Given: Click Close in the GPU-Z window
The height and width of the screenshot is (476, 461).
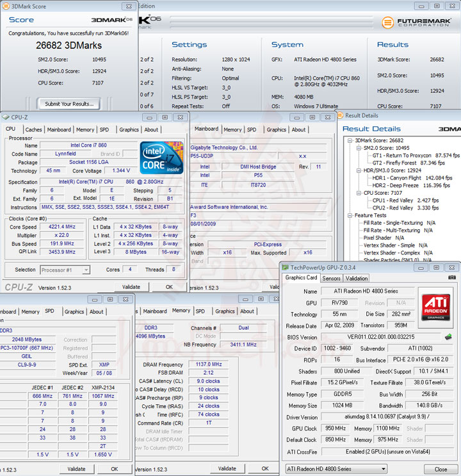Looking at the screenshot, I should click(x=441, y=470).
